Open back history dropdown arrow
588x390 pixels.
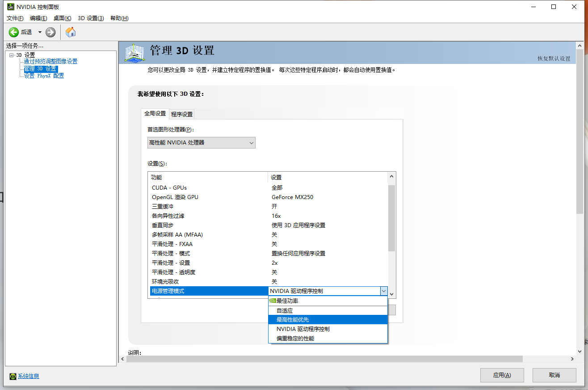[x=40, y=32]
